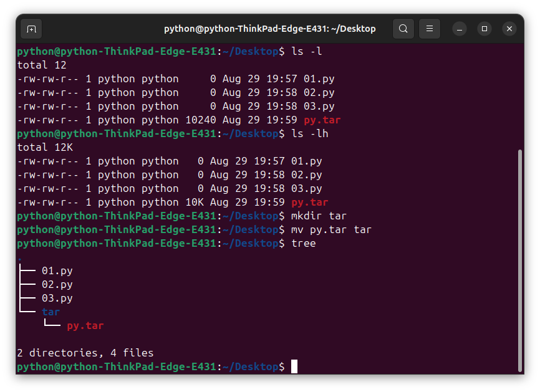Click 03.py in the 'ls -lh' listing
The width and height of the screenshot is (540, 392).
[307, 189]
